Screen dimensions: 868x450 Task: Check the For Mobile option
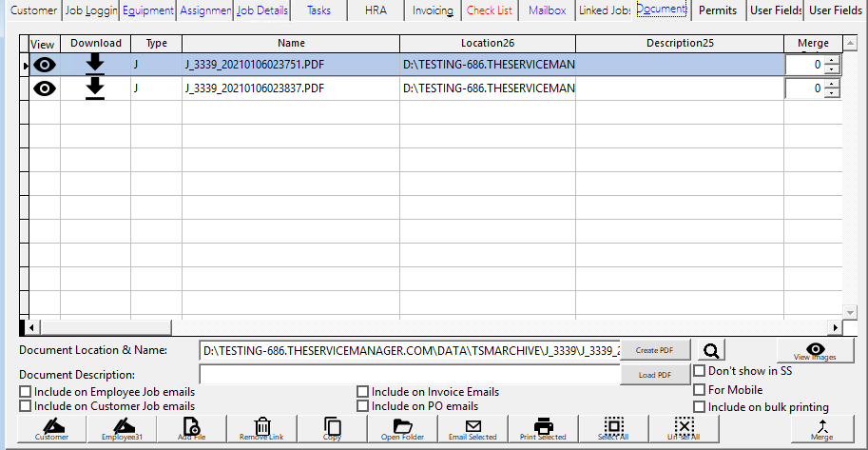pyautogui.click(x=700, y=390)
